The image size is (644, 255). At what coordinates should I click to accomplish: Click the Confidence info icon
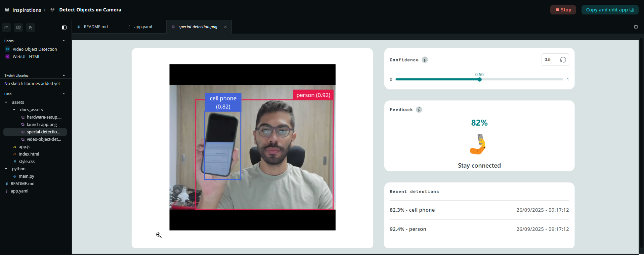(x=425, y=60)
